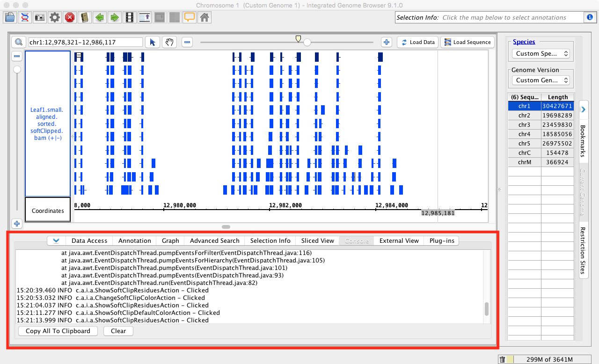Screen dimensions: 599x364
Task: Click the vertical zoom slider knob
Action: click(x=17, y=69)
